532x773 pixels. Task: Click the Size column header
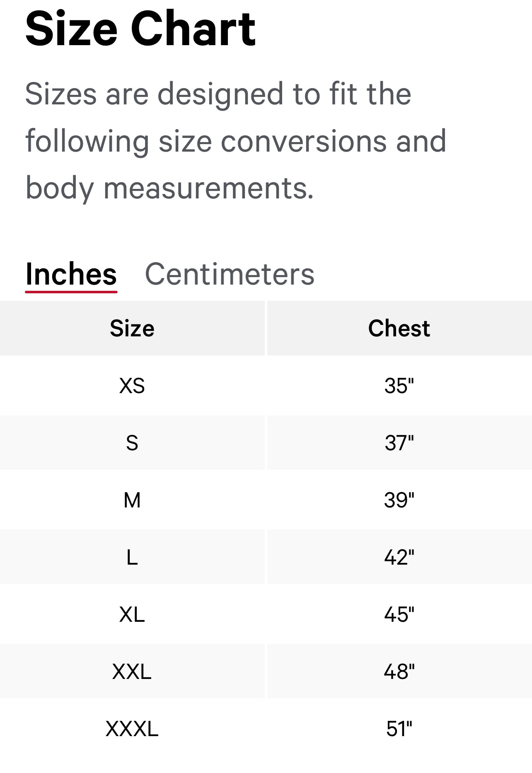[x=132, y=329]
